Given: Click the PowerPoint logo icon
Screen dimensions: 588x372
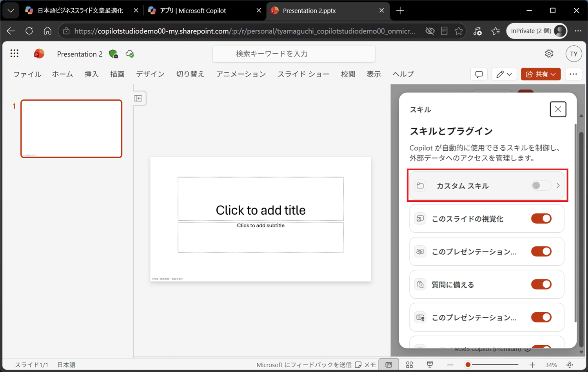Looking at the screenshot, I should tap(39, 54).
